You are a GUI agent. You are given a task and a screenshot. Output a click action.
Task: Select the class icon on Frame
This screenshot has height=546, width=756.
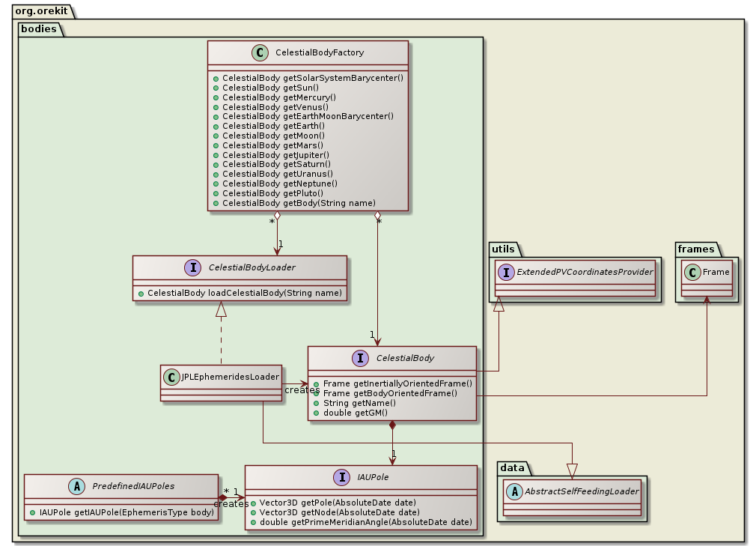(x=692, y=273)
